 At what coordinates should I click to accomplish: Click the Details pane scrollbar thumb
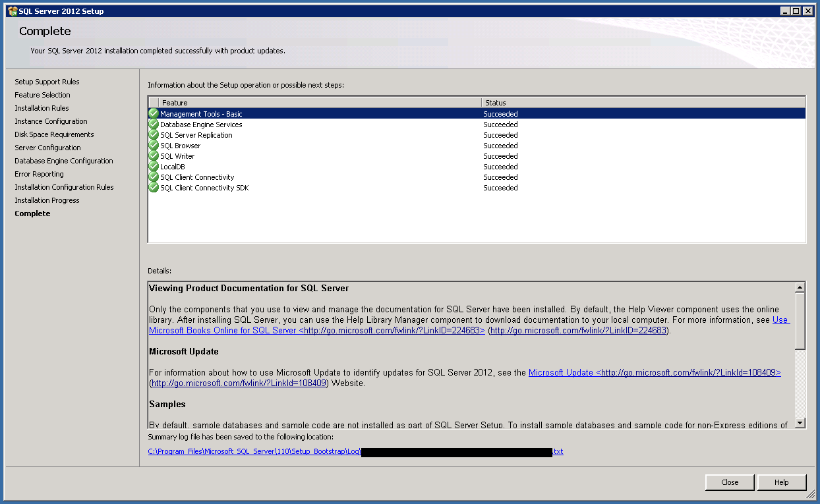(800, 321)
